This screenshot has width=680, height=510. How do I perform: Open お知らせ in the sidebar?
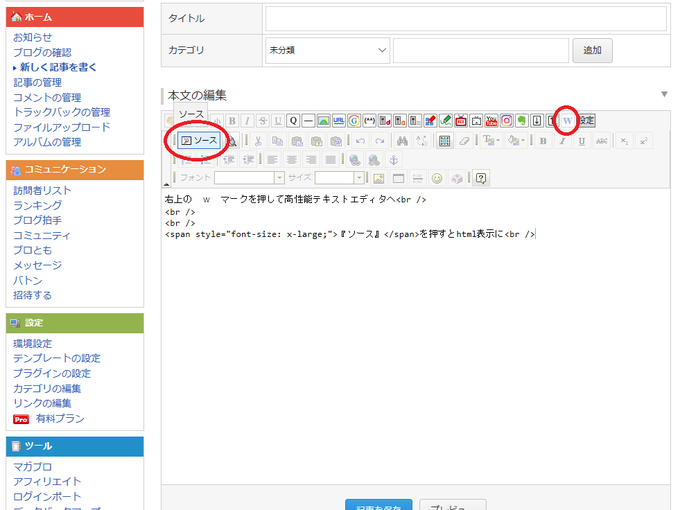[33, 37]
